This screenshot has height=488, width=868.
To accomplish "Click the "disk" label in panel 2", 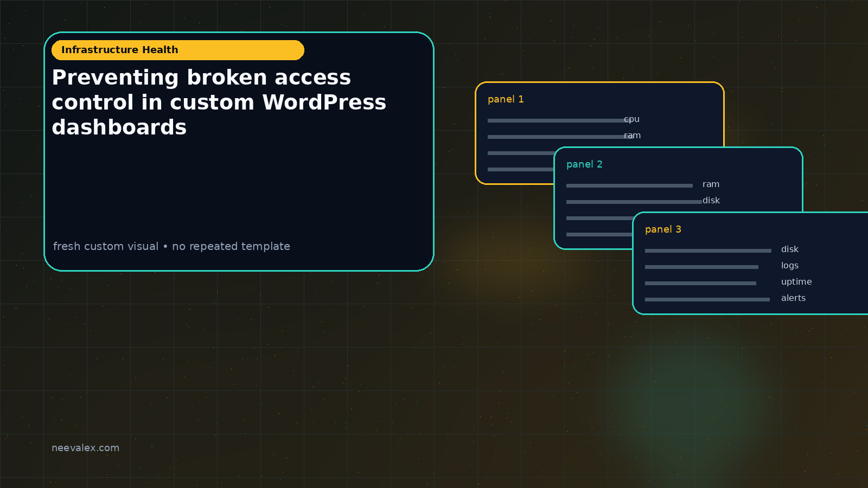I will [711, 201].
